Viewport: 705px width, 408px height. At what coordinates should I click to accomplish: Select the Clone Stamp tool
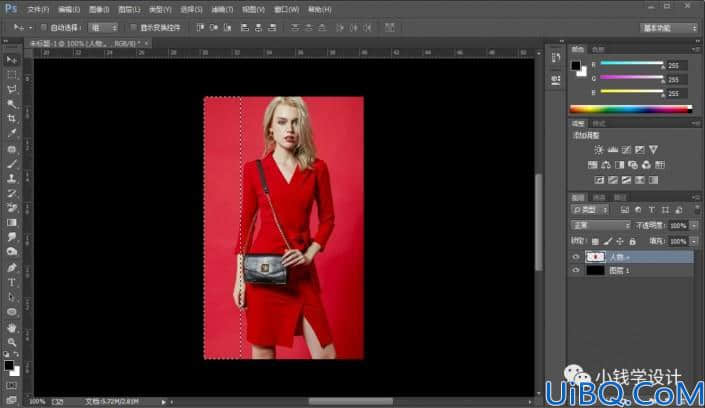[12, 179]
